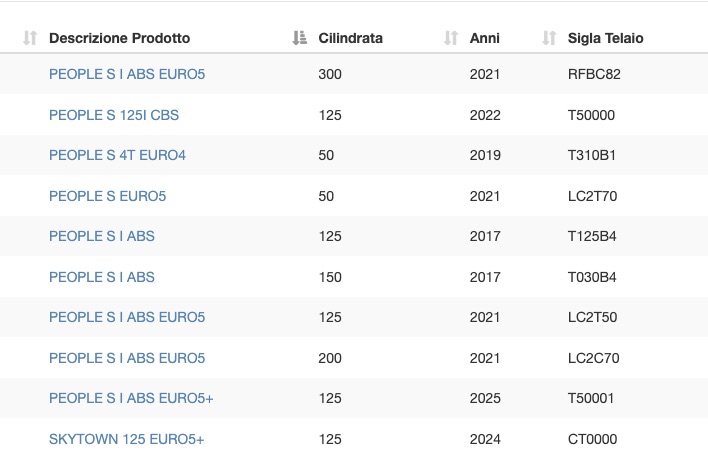Open the SKYTOWN 125 EURO5+ link
This screenshot has height=465, width=708.
tap(126, 439)
